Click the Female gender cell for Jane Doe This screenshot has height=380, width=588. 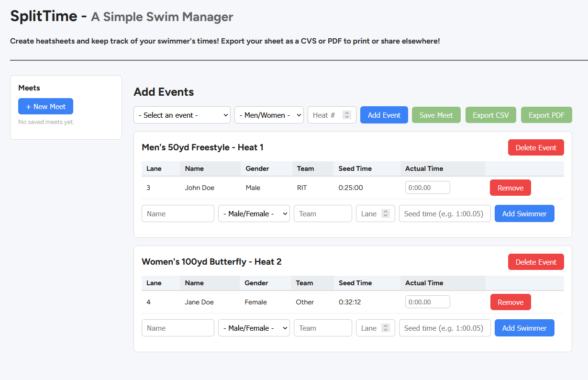point(255,302)
